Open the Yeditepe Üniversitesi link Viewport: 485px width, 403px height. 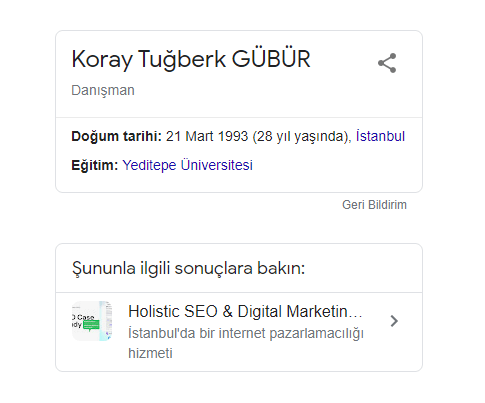point(187,165)
